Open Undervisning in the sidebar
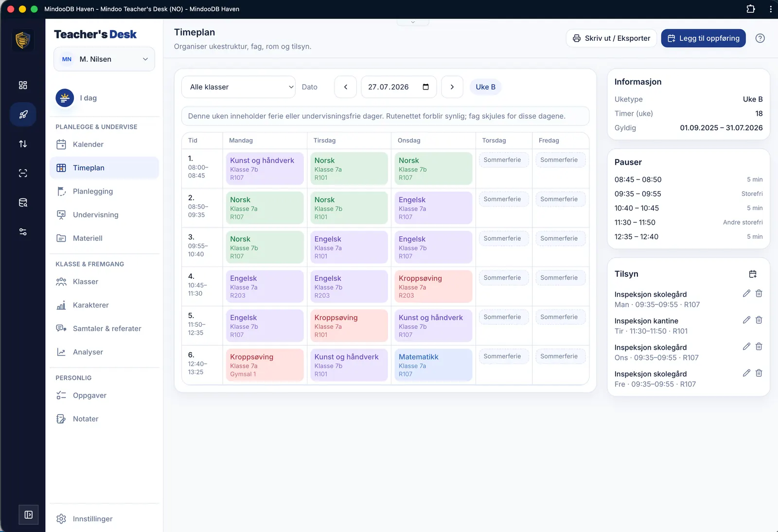778x532 pixels. point(105,215)
